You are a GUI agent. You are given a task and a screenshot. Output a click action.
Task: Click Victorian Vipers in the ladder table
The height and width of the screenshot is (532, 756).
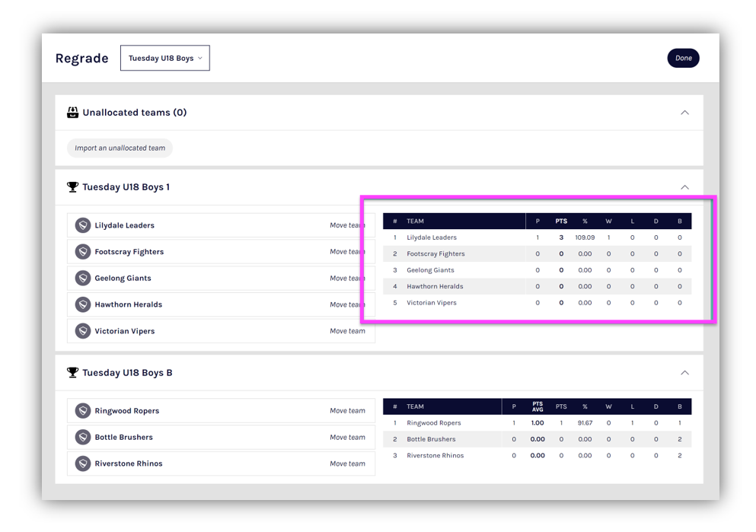pos(431,303)
